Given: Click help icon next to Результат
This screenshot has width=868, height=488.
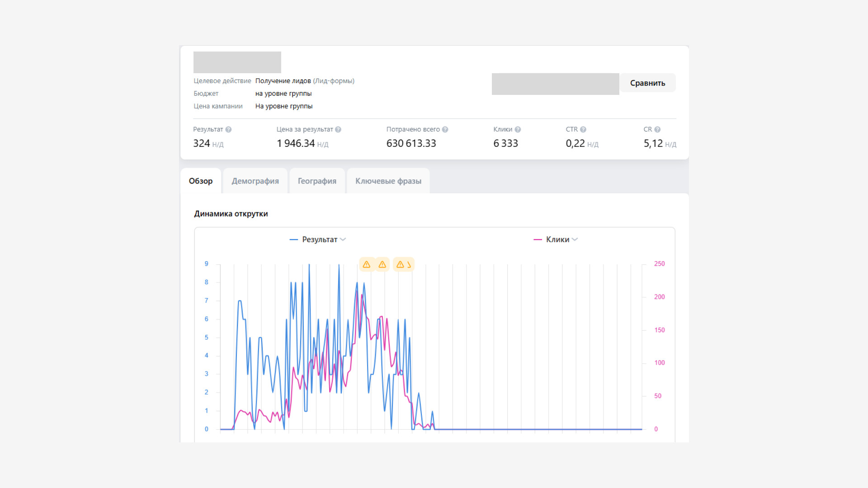Looking at the screenshot, I should (x=228, y=130).
